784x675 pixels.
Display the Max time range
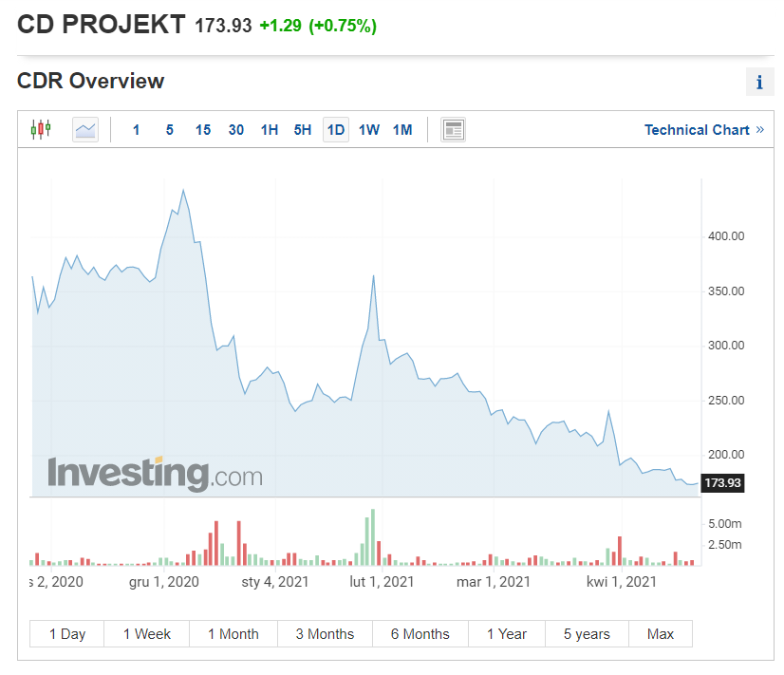coord(661,634)
